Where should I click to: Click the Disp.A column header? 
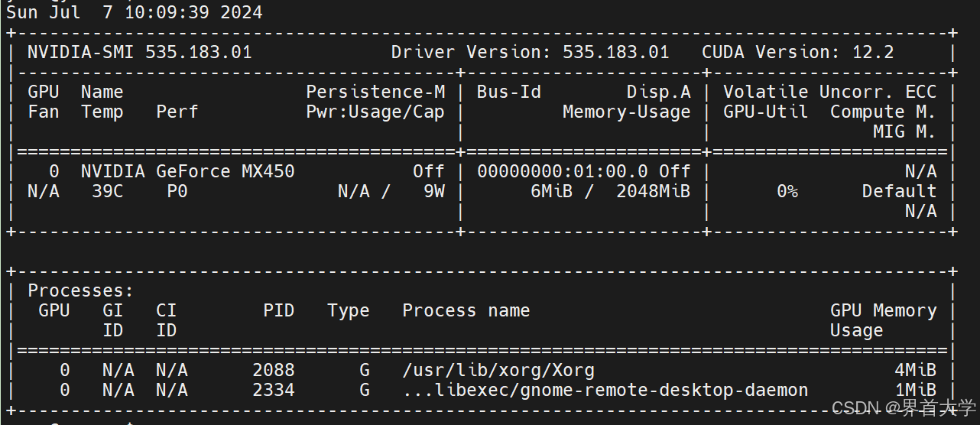pyautogui.click(x=658, y=92)
